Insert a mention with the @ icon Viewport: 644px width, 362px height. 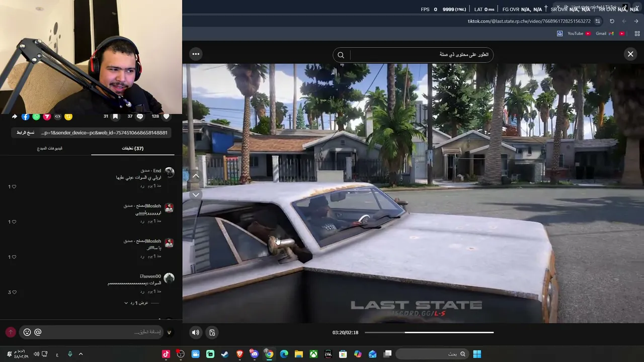click(x=38, y=332)
